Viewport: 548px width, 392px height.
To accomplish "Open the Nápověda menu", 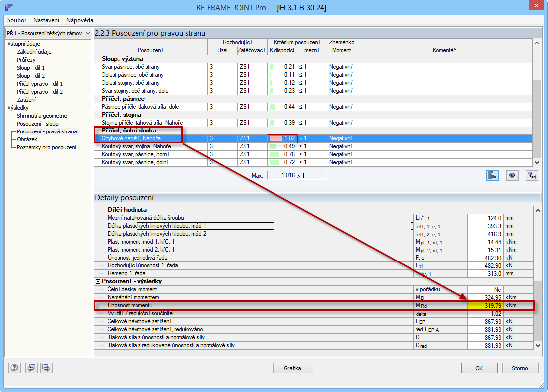I will 79,20.
